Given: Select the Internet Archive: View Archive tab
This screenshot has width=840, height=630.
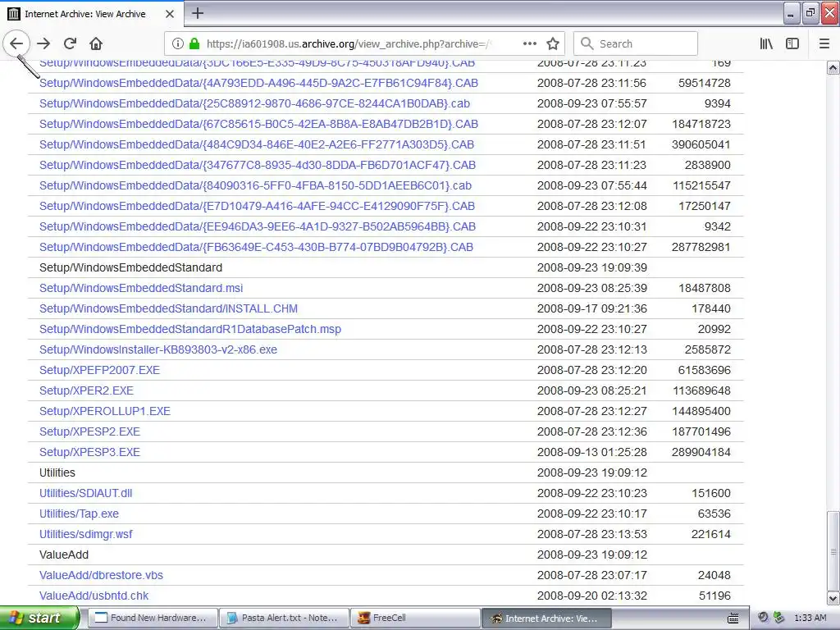Looking at the screenshot, I should [91, 13].
